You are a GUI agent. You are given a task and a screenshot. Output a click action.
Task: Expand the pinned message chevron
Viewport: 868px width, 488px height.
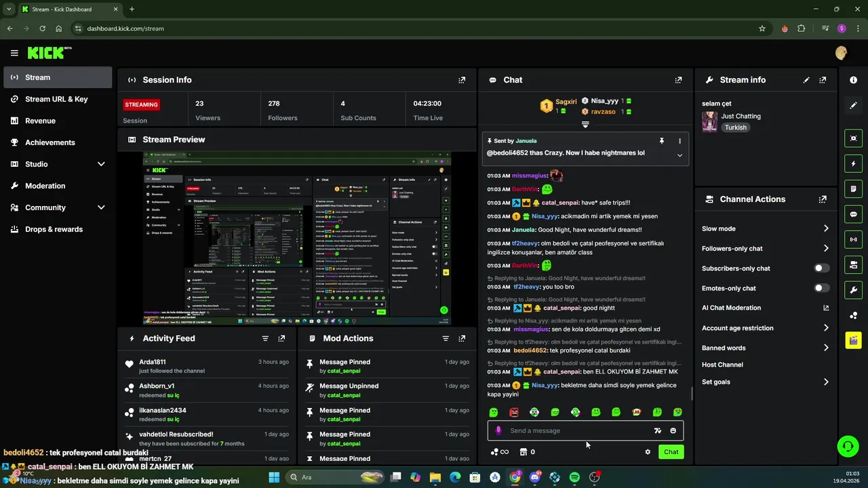coord(679,155)
